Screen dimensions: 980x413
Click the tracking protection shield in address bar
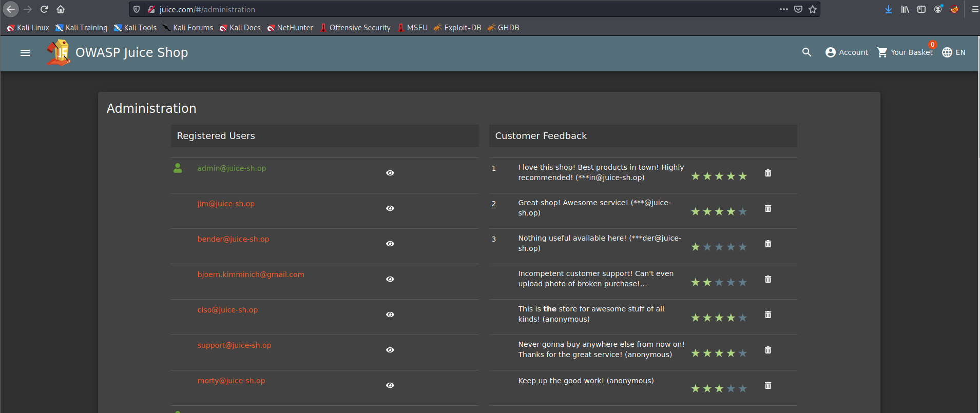click(x=137, y=9)
